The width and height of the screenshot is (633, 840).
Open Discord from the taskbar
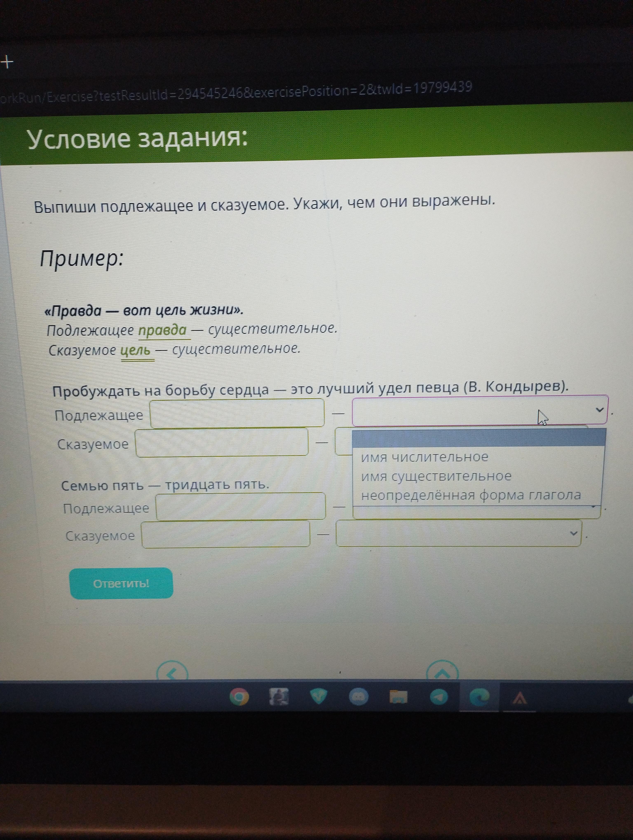point(358,696)
